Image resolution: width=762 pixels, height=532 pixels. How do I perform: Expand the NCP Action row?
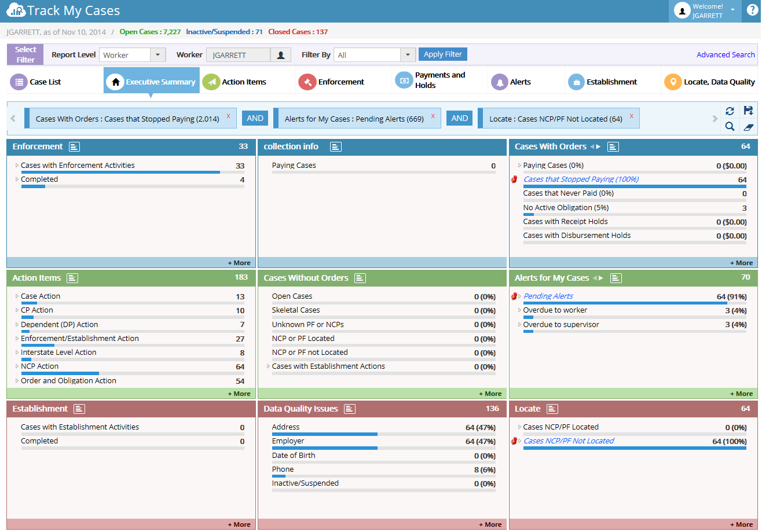click(x=17, y=366)
